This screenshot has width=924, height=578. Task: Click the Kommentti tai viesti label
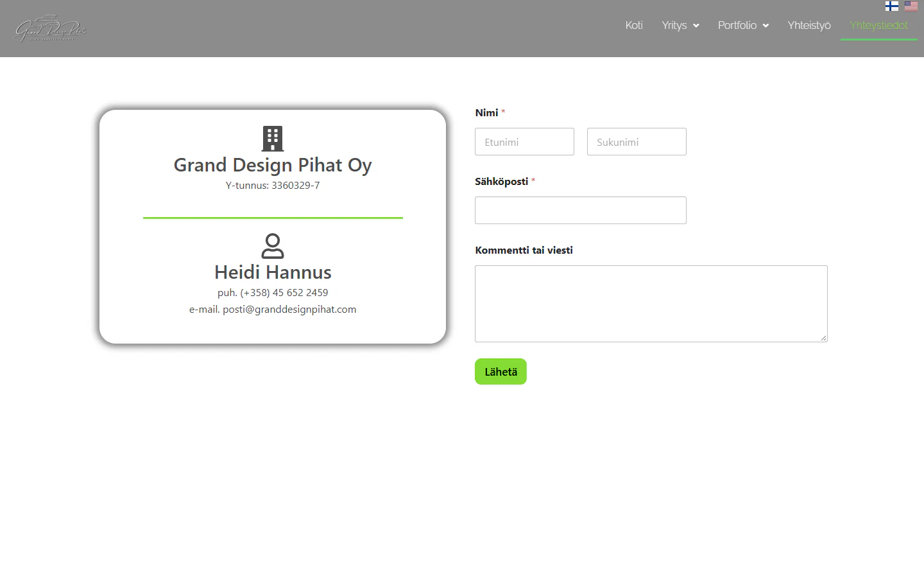[524, 250]
